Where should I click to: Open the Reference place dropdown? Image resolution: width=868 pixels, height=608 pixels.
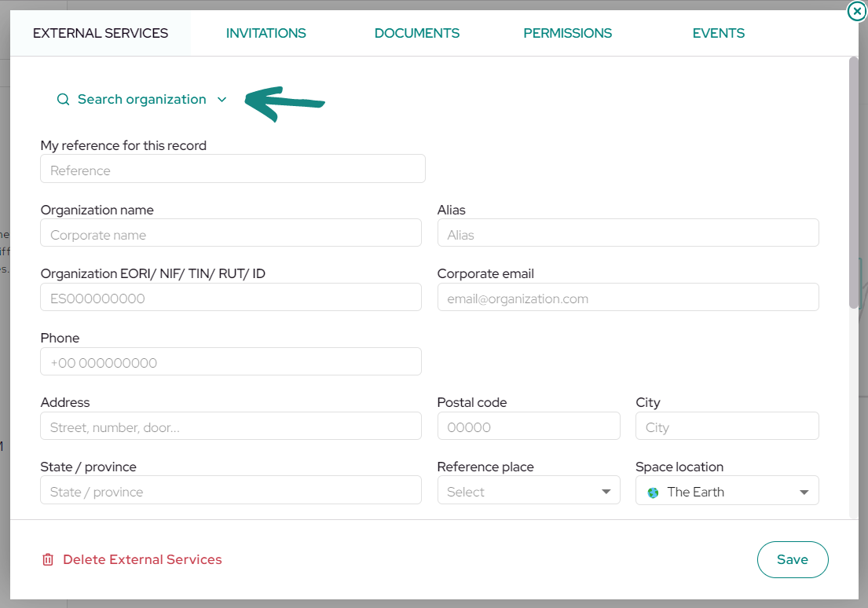[x=529, y=491]
